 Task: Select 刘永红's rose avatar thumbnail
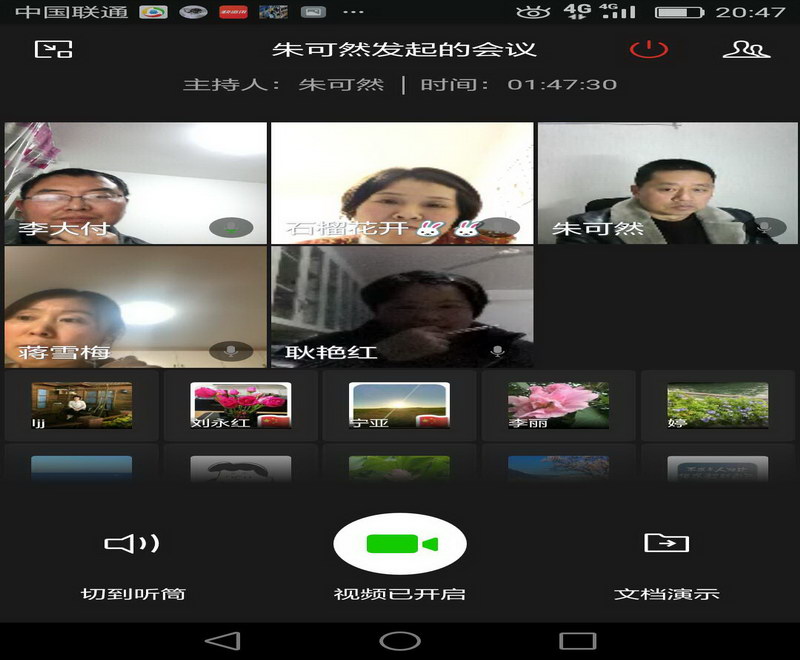pos(241,406)
